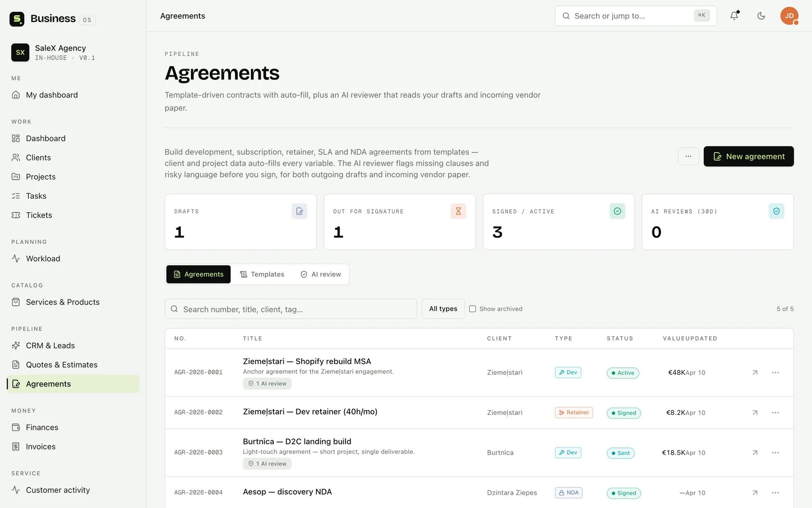Open more options for D2C landing build row
Screen dimensions: 812x508
[775, 453]
